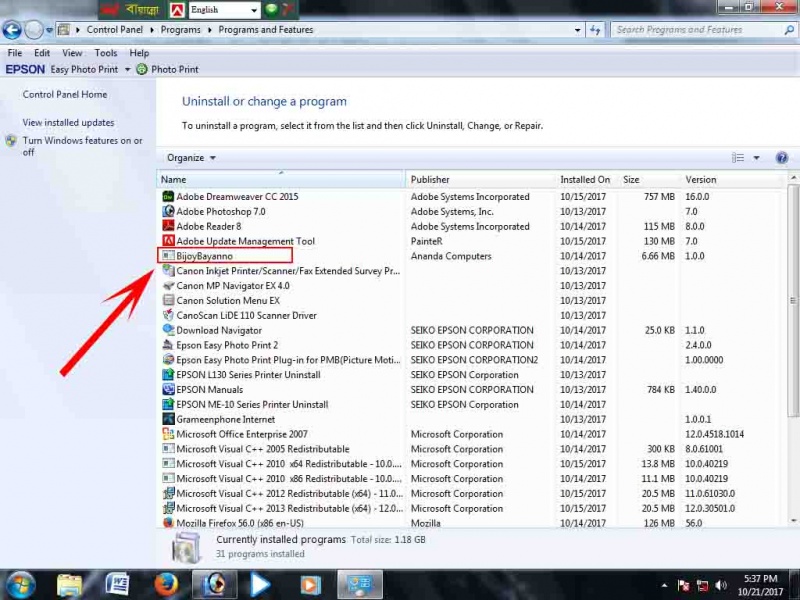The width and height of the screenshot is (800, 600).
Task: Open File Explorer from the taskbar
Action: pyautogui.click(x=69, y=585)
